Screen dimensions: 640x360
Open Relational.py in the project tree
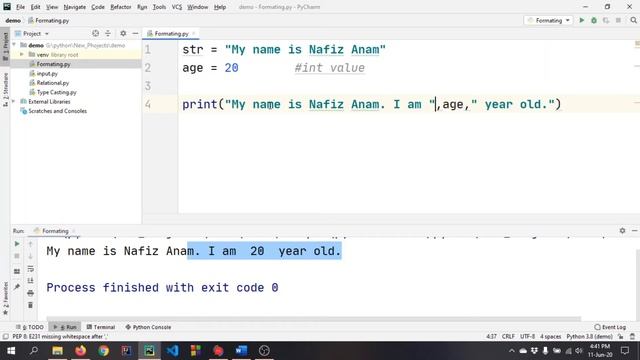click(53, 83)
